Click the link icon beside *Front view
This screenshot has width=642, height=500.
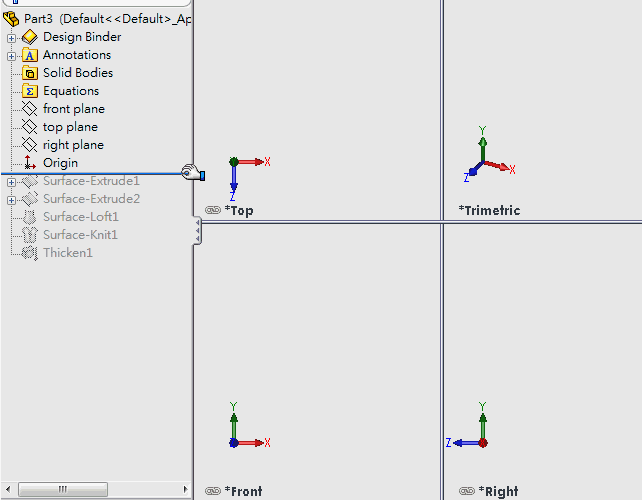(x=213, y=491)
